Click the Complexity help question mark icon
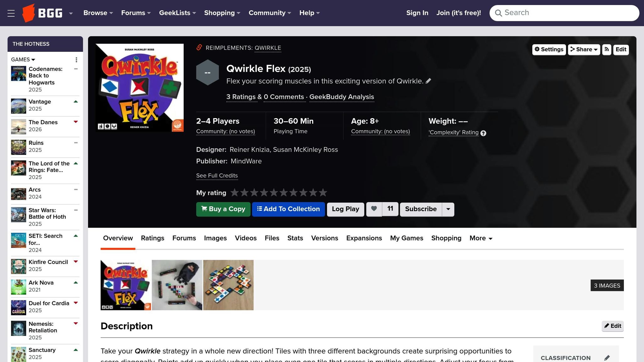This screenshot has height=362, width=644. [x=483, y=133]
